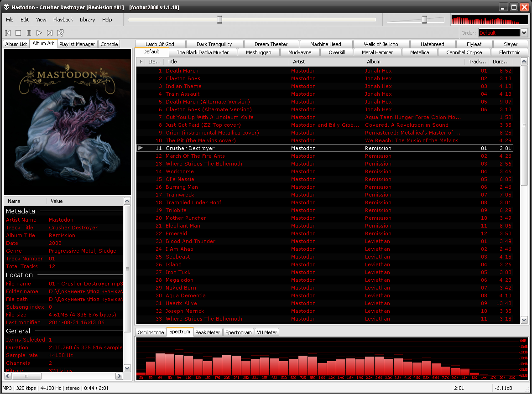Click the Next track button
This screenshot has height=394, width=532.
click(x=50, y=33)
